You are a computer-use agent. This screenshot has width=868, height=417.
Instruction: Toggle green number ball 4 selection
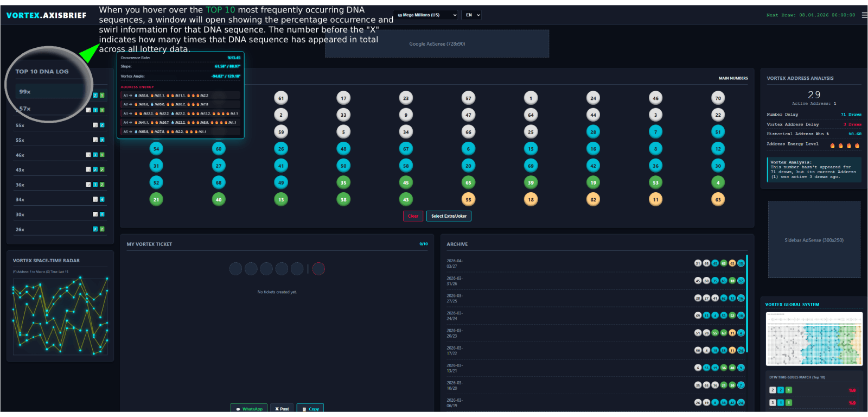(x=718, y=183)
